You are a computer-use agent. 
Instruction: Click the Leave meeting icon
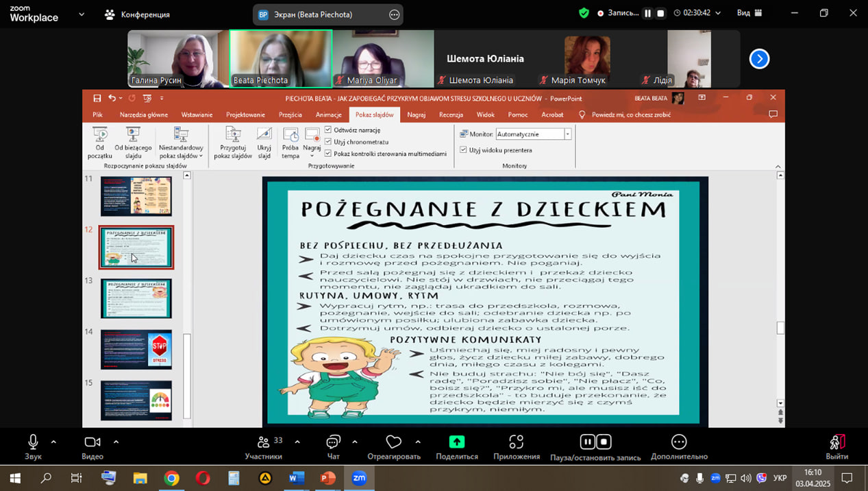[836, 442]
